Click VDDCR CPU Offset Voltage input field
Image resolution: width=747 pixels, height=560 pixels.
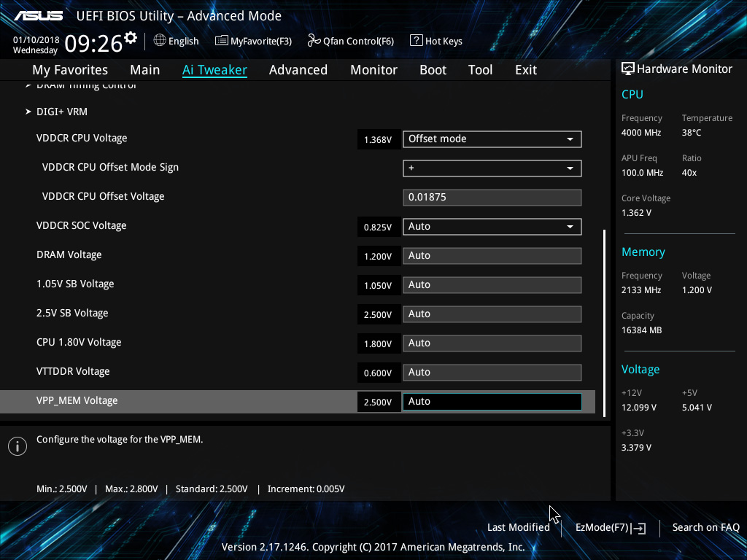pos(492,198)
